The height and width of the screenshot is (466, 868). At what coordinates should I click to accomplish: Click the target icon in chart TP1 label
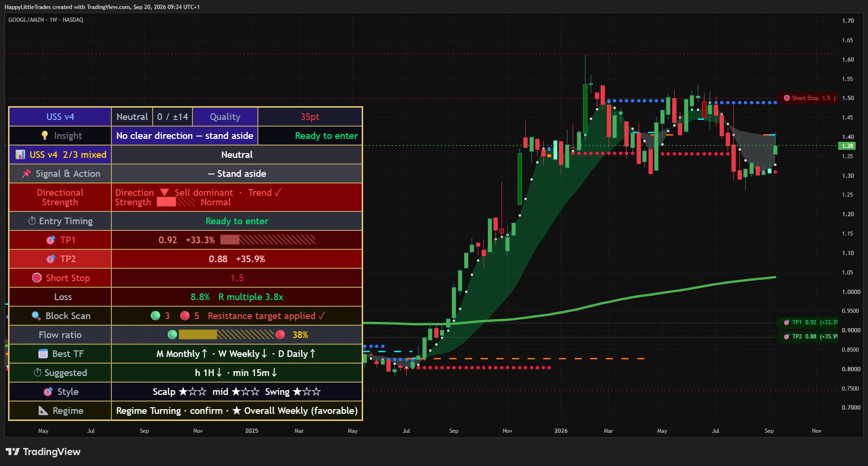tap(786, 322)
